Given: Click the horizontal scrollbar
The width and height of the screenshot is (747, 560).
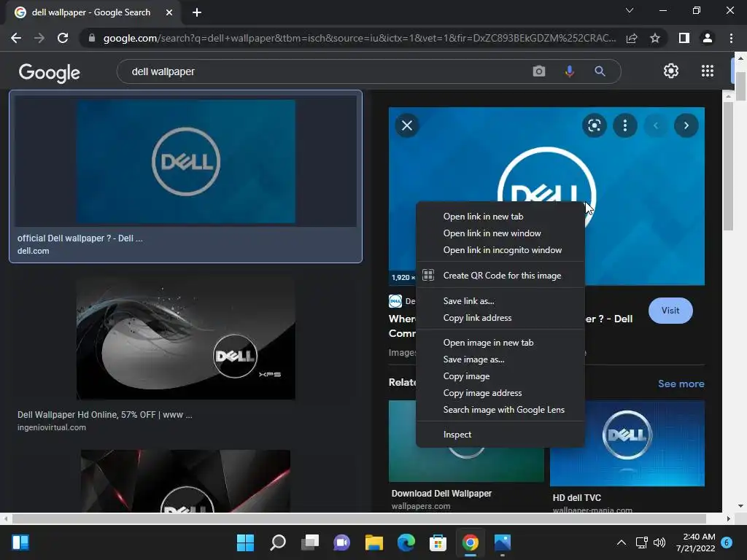Looking at the screenshot, I should click(x=359, y=518).
